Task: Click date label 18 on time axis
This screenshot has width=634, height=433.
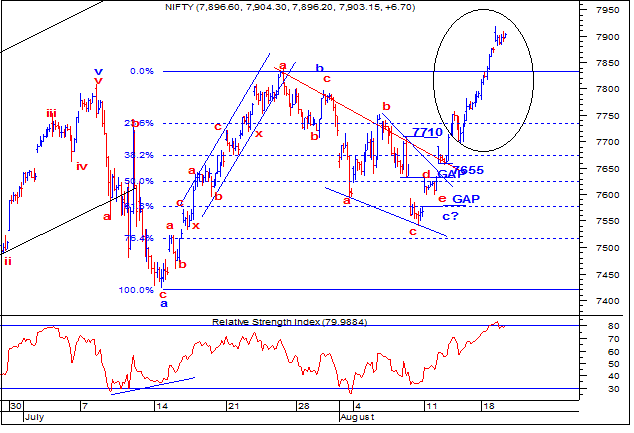Action: pos(489,406)
